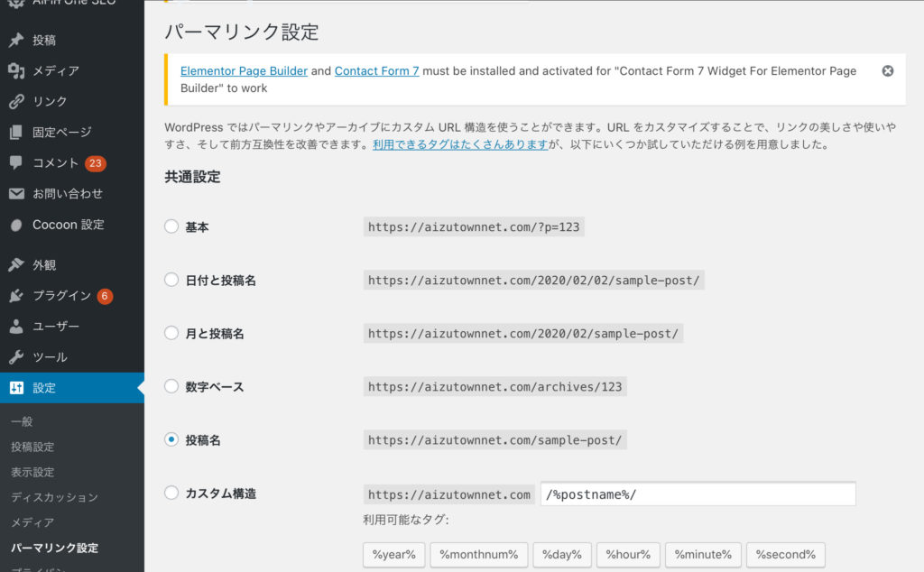Select the 数字ベース radio button
This screenshot has width=924, height=572.
(x=171, y=386)
